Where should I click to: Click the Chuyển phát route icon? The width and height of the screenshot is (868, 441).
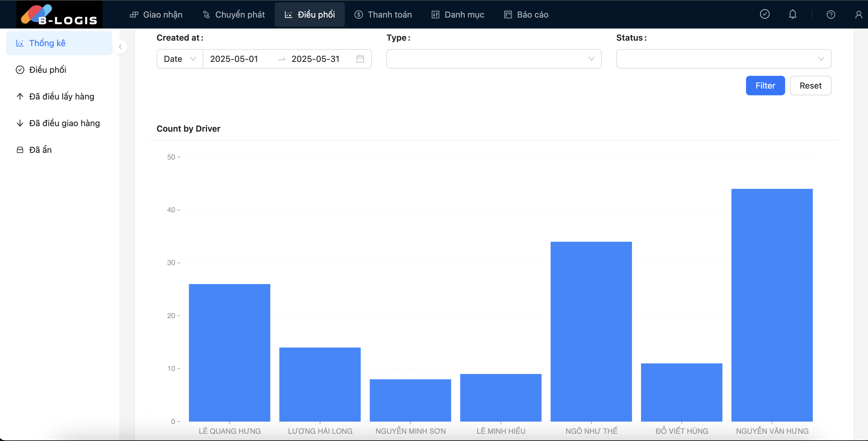coord(206,15)
